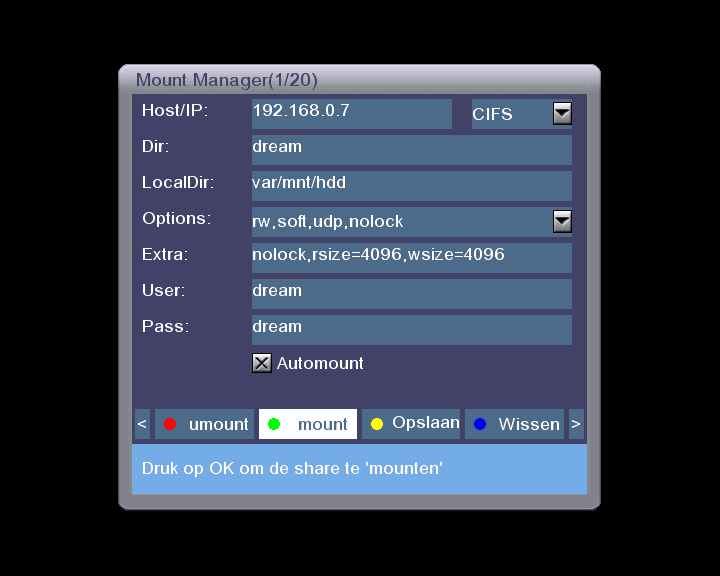Click the LocalDir: label
The image size is (720, 576).
[x=178, y=183]
